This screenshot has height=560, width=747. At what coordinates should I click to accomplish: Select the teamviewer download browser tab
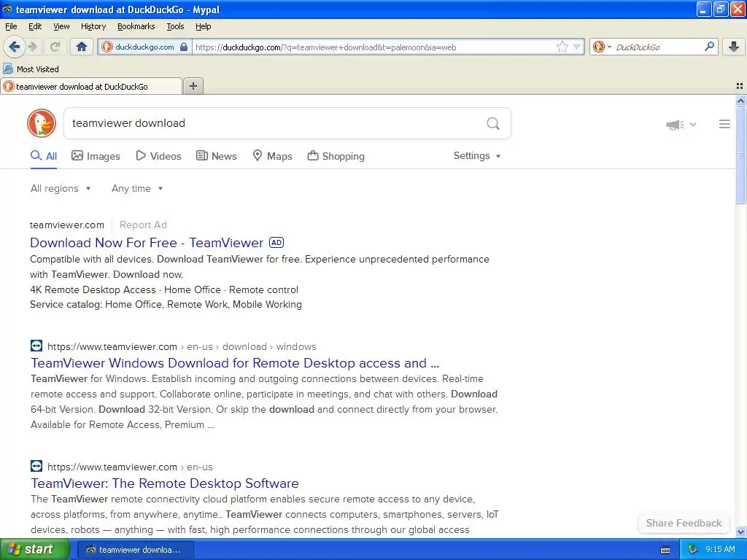(x=91, y=86)
